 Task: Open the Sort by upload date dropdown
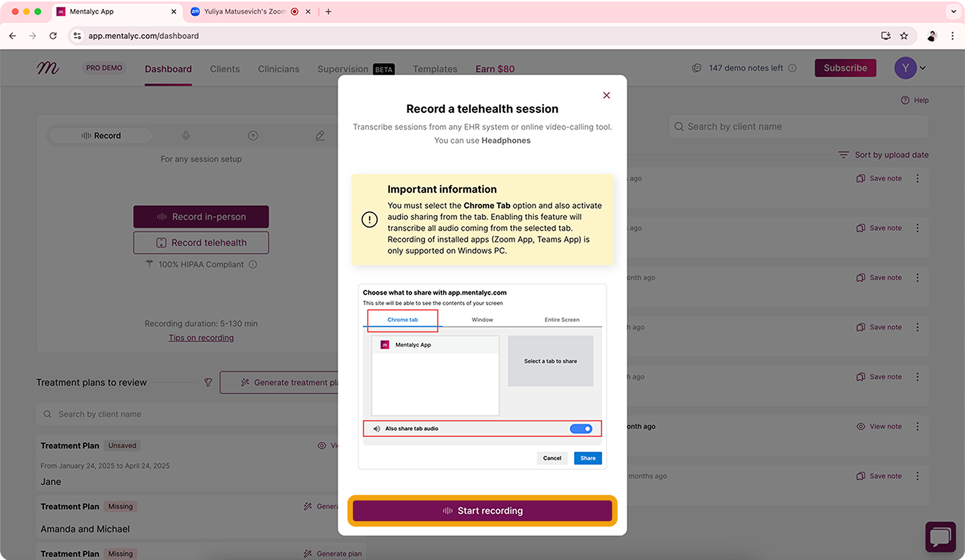(883, 155)
